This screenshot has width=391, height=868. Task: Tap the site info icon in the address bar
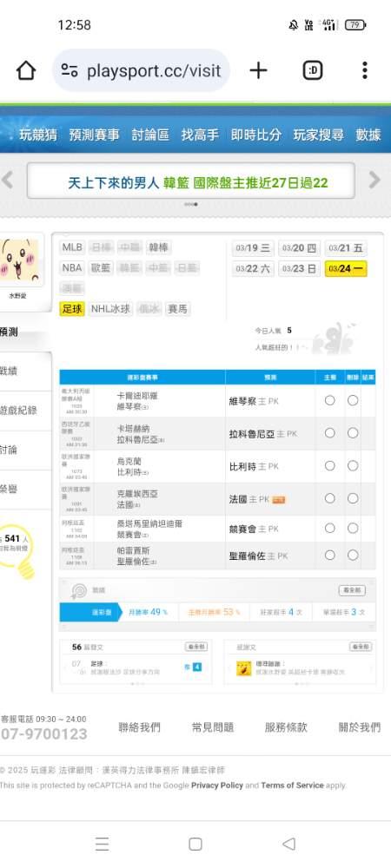pos(70,70)
